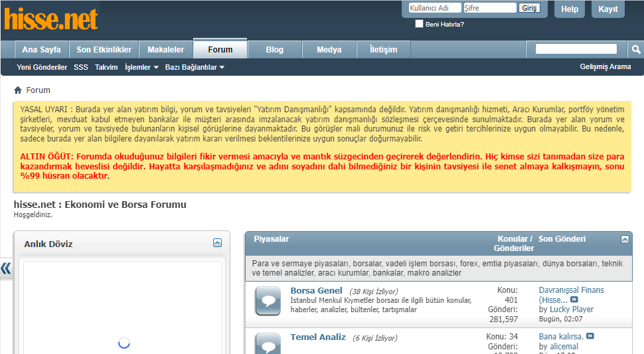Image resolution: width=644 pixels, height=354 pixels.
Task: Open the Medya tab
Action: (x=329, y=50)
